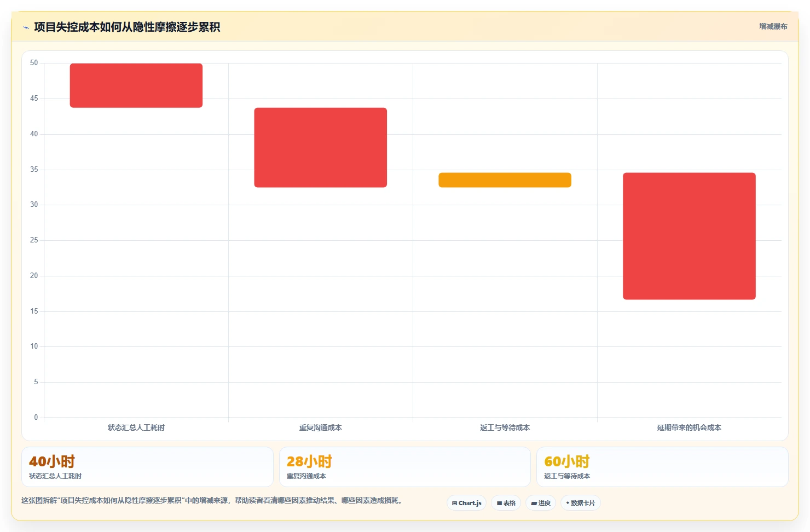Viewport: 810px width, 532px height.
Task: Click the y-axis value 45
Action: point(34,99)
